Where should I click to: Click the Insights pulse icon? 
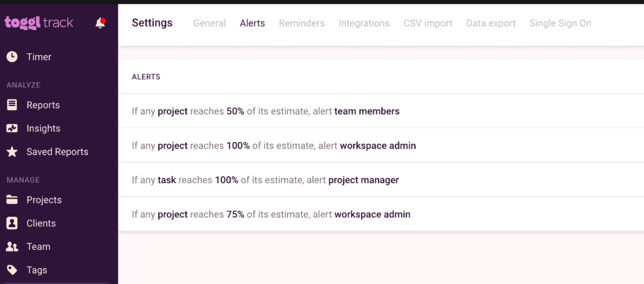pyautogui.click(x=12, y=128)
